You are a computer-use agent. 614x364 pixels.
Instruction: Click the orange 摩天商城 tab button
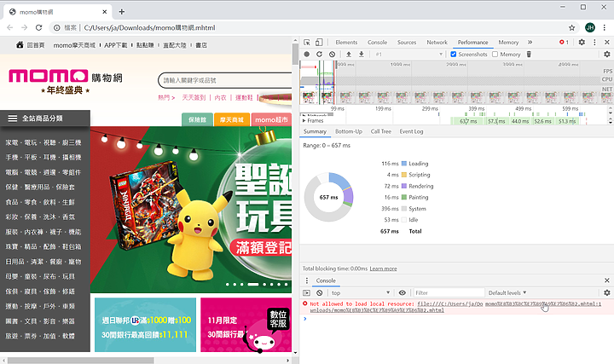(231, 119)
